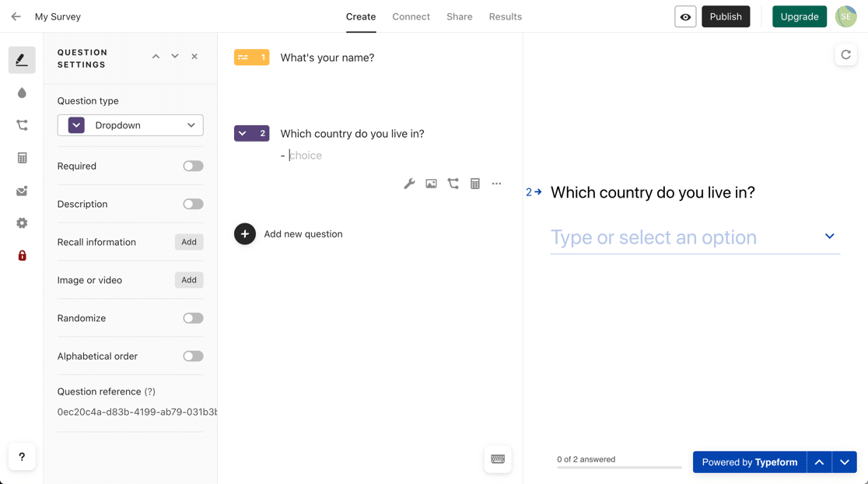
Task: Click the red lock icon in sidebar
Action: (x=22, y=255)
